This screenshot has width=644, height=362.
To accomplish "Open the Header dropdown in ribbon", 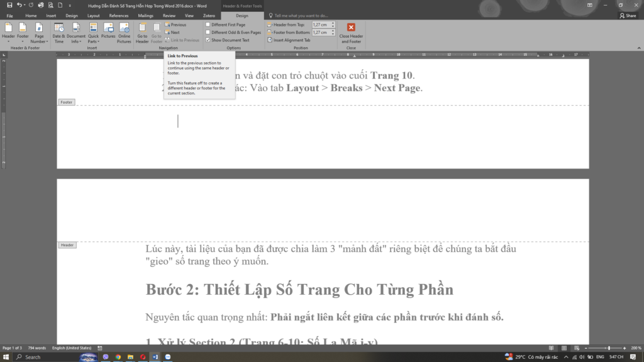I will (x=8, y=31).
